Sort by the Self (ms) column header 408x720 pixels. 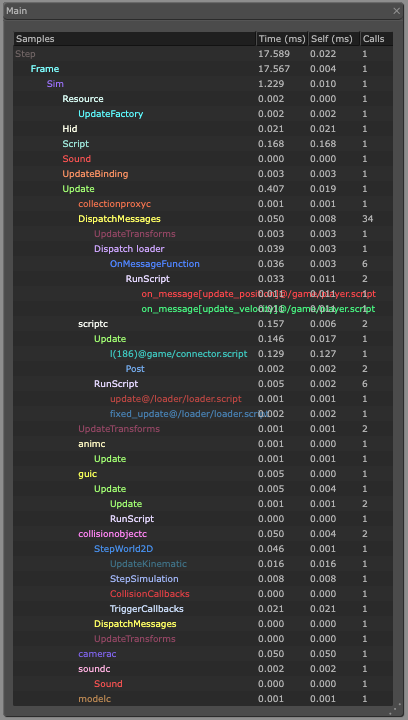(x=334, y=39)
